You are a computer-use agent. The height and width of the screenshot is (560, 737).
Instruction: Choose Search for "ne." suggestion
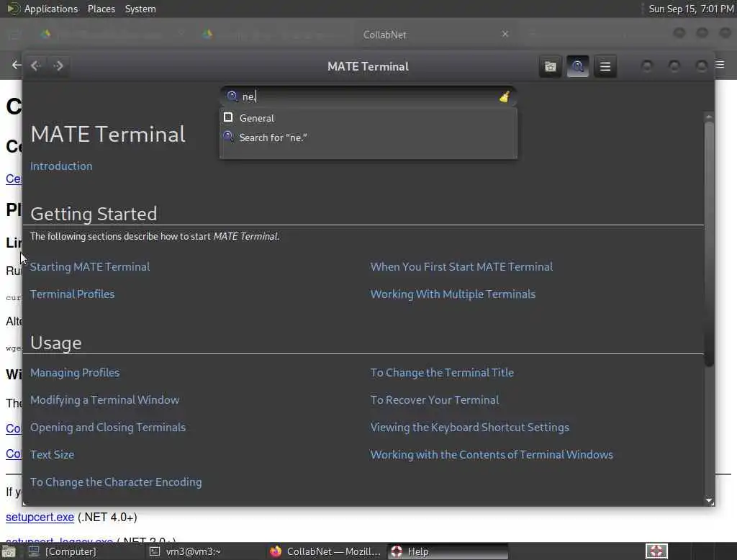[368, 137]
